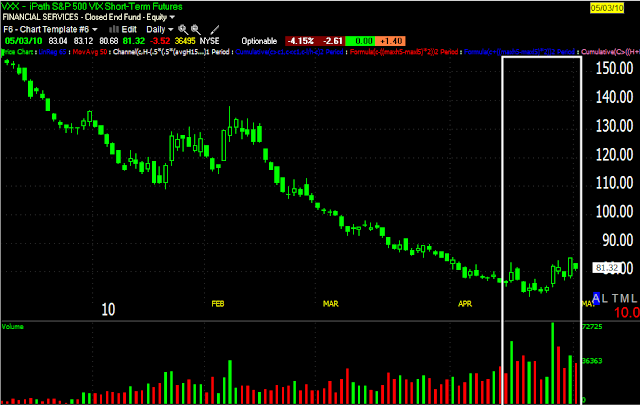The height and width of the screenshot is (405, 640).
Task: Click the -4.15% percent change cell
Action: [x=301, y=41]
